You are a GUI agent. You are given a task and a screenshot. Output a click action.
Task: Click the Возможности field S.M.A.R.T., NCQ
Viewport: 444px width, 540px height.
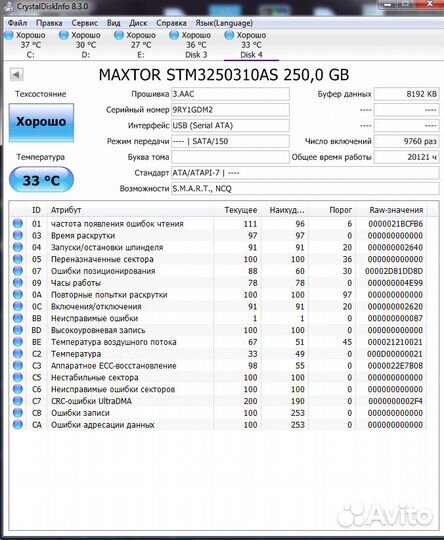pyautogui.click(x=305, y=189)
